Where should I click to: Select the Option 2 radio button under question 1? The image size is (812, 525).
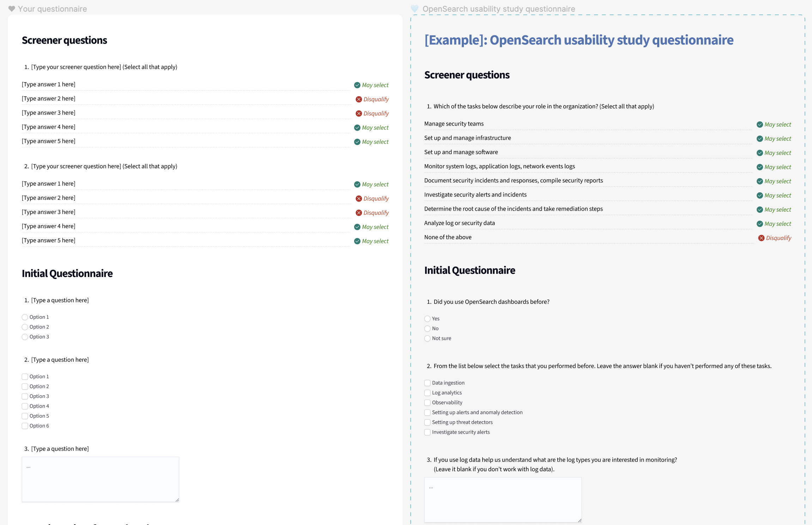(x=25, y=327)
